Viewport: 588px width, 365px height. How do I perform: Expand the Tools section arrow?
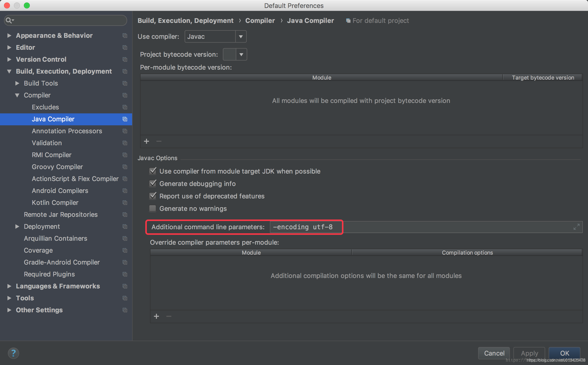click(x=9, y=298)
